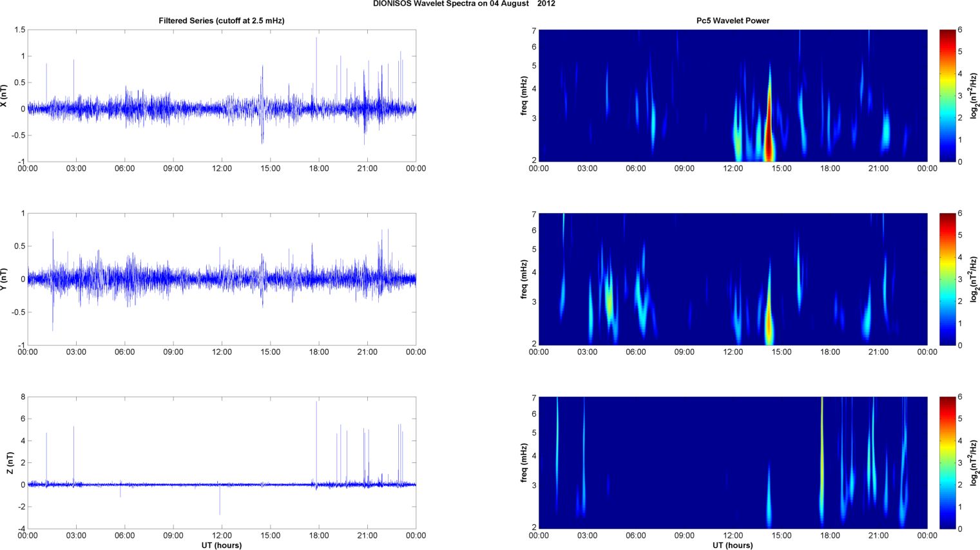Click the -2 tick on the Z axis

tap(21, 507)
